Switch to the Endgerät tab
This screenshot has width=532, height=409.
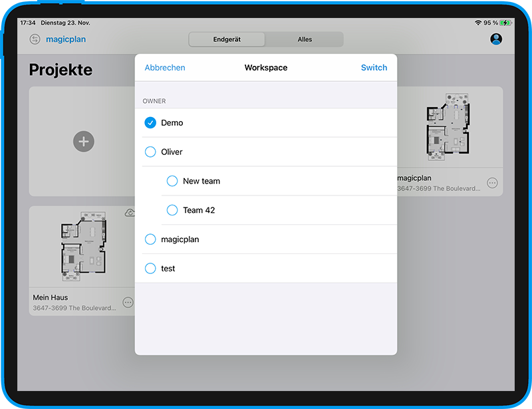(x=227, y=39)
